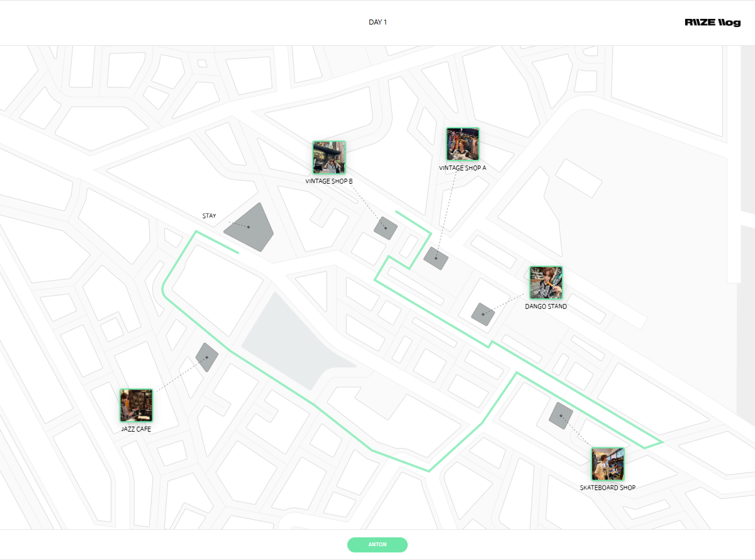Open the Skateboard Shop photo thumbnail
The width and height of the screenshot is (755, 560).
point(608,464)
